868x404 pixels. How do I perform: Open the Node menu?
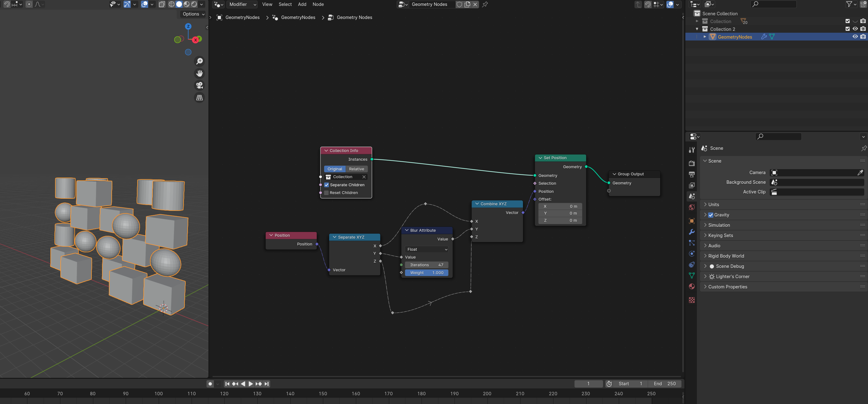coord(318,4)
